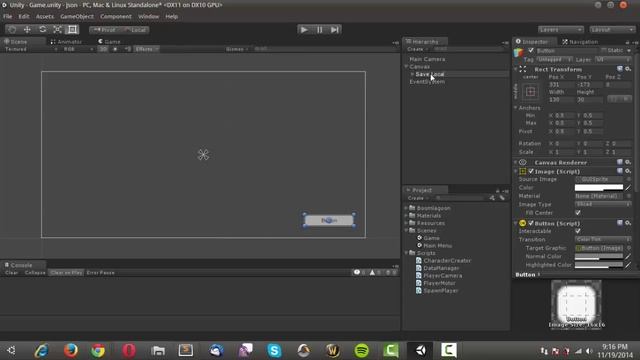Viewport: 640px width, 360px height.
Task: Open the Normal Color swatch
Action: point(599,257)
